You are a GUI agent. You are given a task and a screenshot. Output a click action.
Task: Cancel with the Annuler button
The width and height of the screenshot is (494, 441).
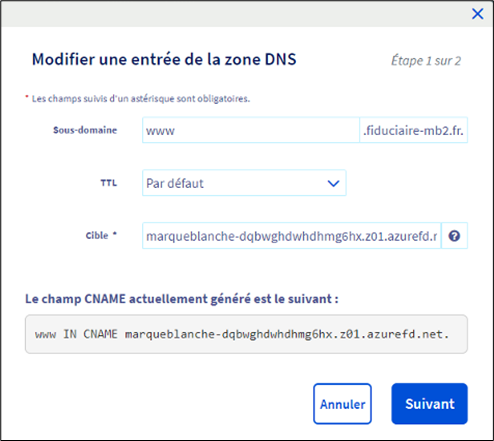[342, 404]
